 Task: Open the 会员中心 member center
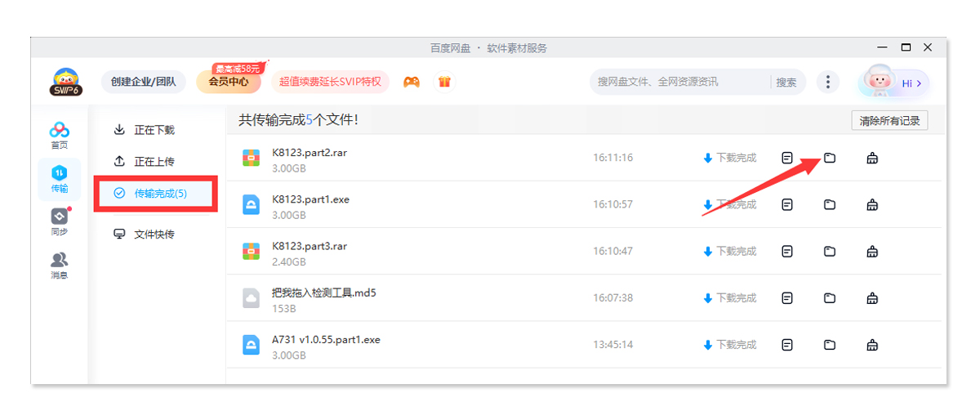click(x=228, y=82)
